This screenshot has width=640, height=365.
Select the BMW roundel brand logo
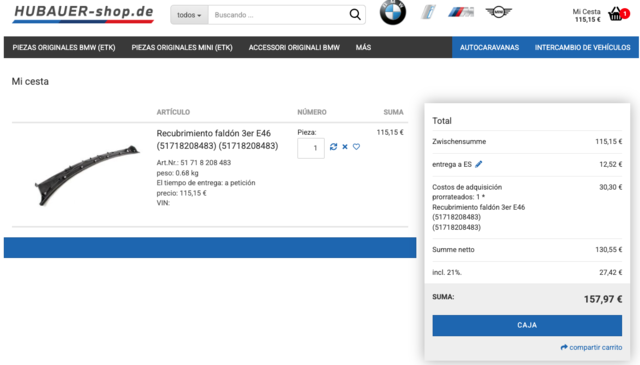coord(393,12)
